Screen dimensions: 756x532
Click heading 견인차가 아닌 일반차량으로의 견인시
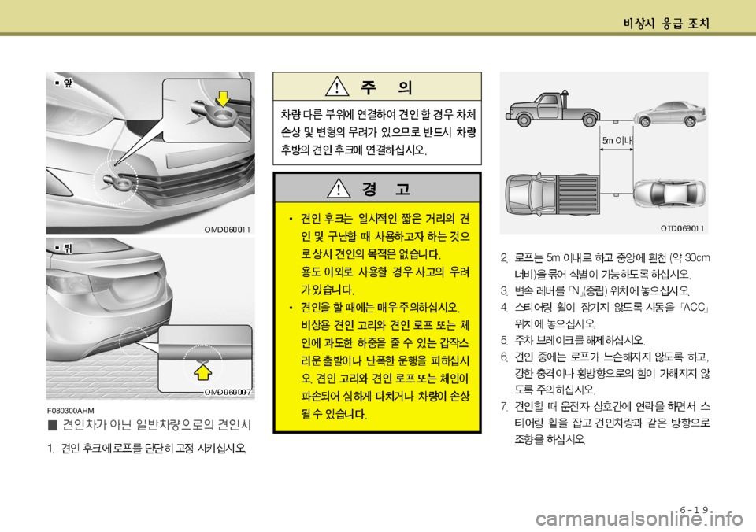pyautogui.click(x=150, y=425)
